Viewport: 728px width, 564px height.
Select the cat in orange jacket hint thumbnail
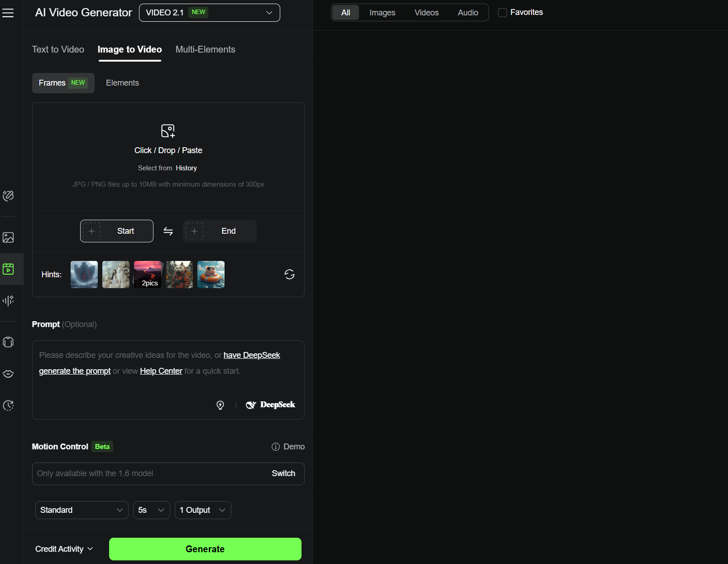point(179,275)
